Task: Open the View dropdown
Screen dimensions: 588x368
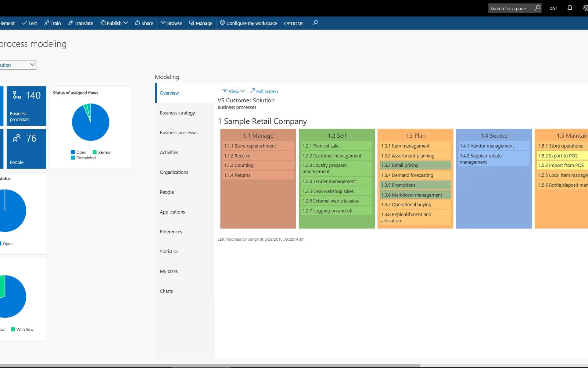Action: (x=233, y=91)
